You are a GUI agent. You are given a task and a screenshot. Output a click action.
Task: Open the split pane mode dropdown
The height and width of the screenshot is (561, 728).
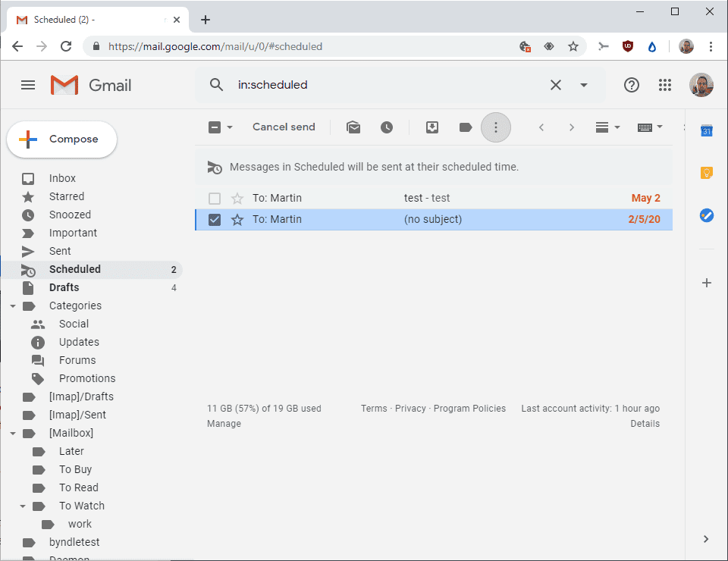[x=607, y=127]
